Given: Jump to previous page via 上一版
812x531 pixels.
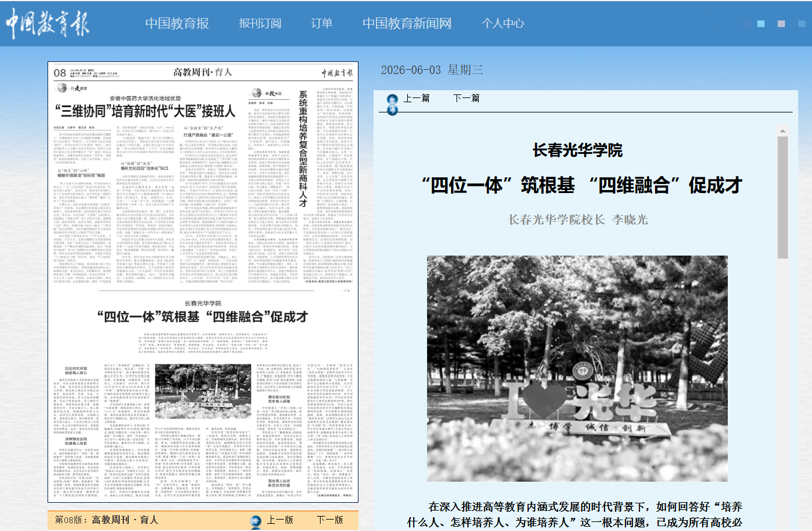Looking at the screenshot, I should coord(280,520).
